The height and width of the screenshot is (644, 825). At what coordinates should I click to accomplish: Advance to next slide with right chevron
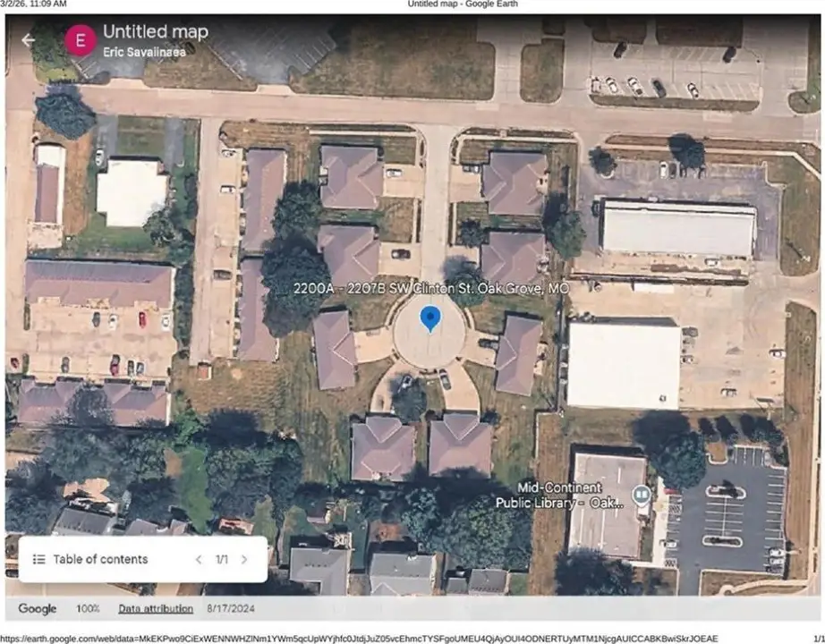coord(243,559)
